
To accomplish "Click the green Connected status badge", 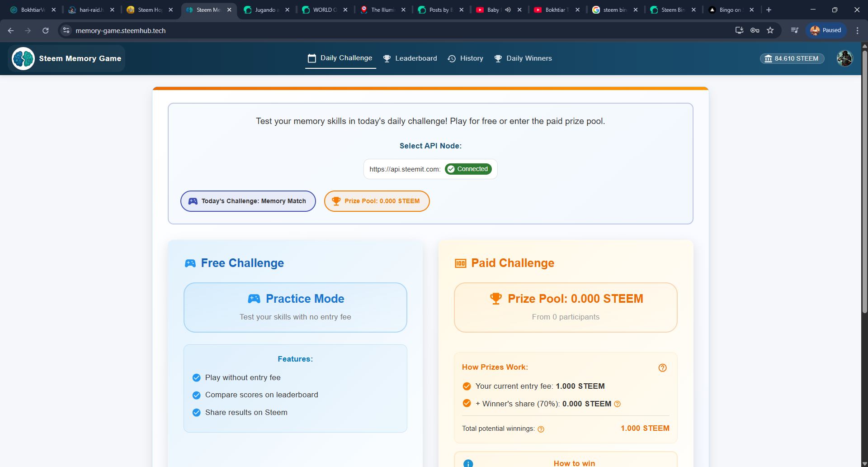I will pyautogui.click(x=468, y=169).
